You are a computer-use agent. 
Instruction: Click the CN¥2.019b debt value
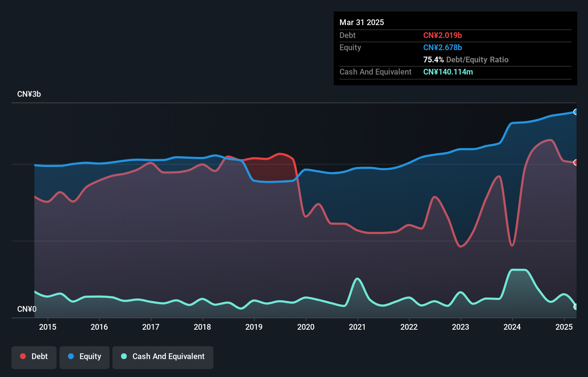pos(443,35)
